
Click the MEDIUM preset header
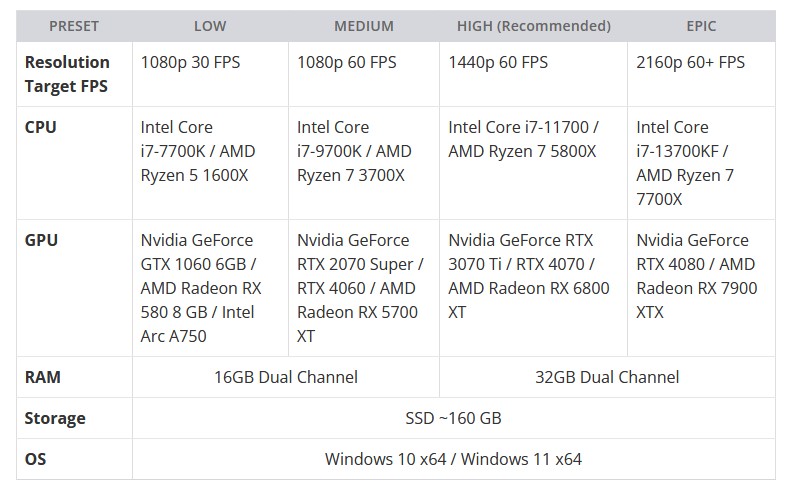pyautogui.click(x=363, y=26)
